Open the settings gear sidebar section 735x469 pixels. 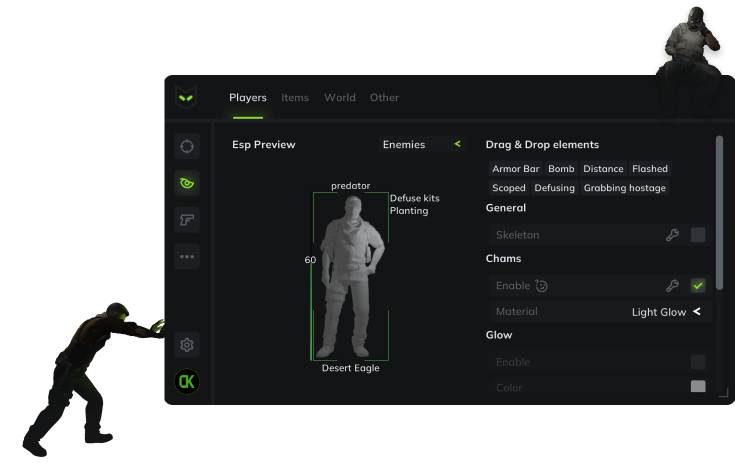187,345
